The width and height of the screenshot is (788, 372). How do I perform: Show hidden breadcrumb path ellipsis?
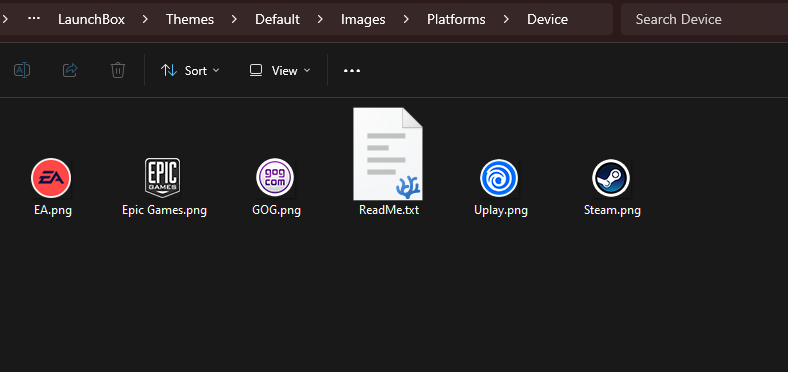pyautogui.click(x=34, y=19)
